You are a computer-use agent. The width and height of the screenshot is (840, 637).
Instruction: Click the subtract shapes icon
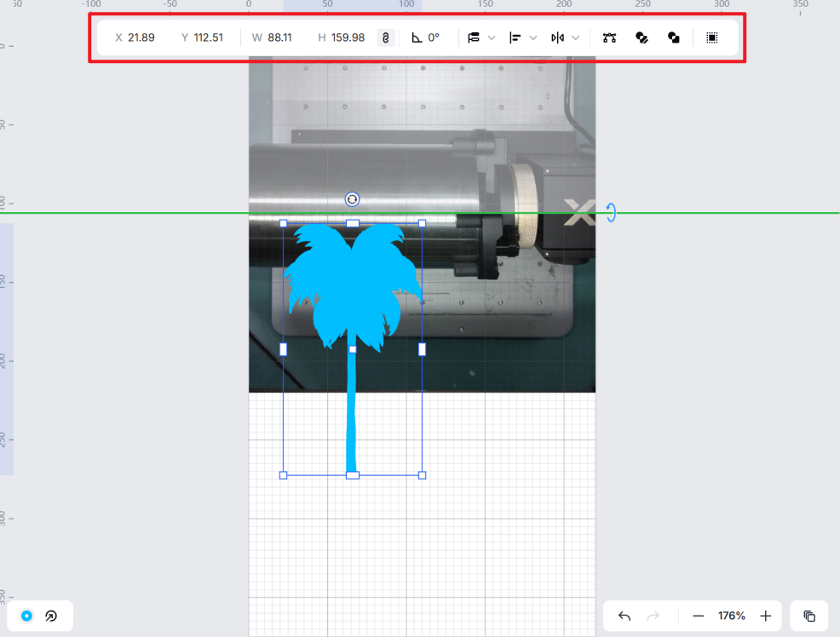coord(674,38)
